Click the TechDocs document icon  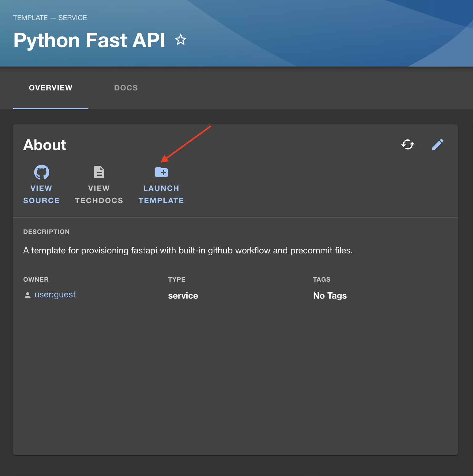99,172
